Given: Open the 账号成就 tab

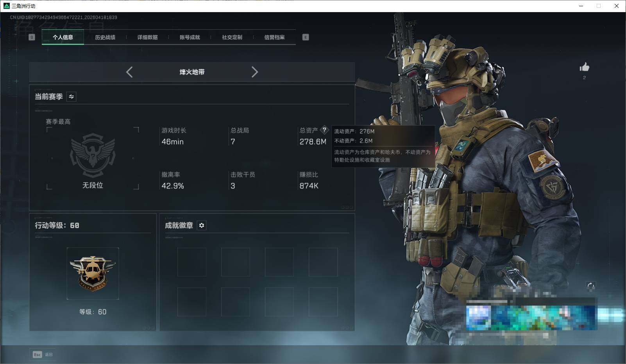Looking at the screenshot, I should (x=189, y=37).
